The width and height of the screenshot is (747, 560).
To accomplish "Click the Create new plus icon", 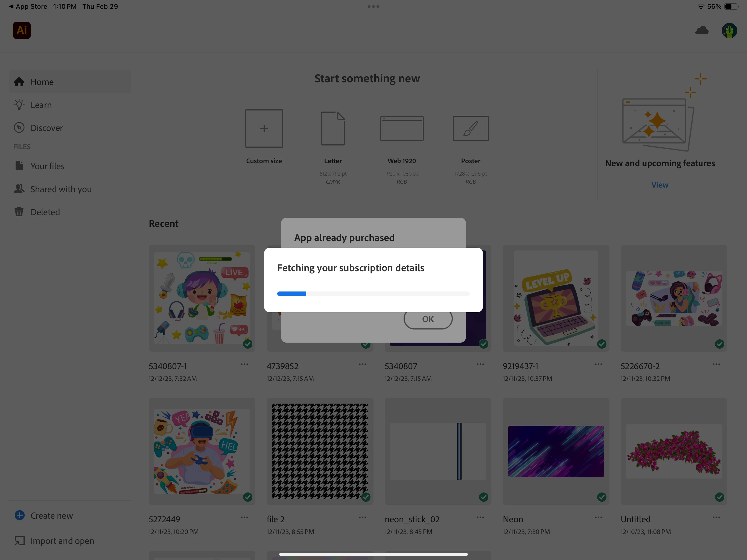I will (20, 515).
